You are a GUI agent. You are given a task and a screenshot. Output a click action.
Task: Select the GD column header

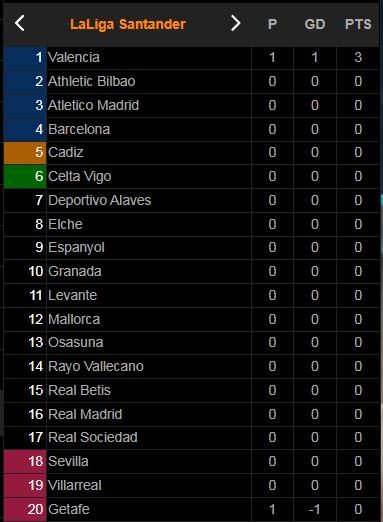pyautogui.click(x=315, y=24)
